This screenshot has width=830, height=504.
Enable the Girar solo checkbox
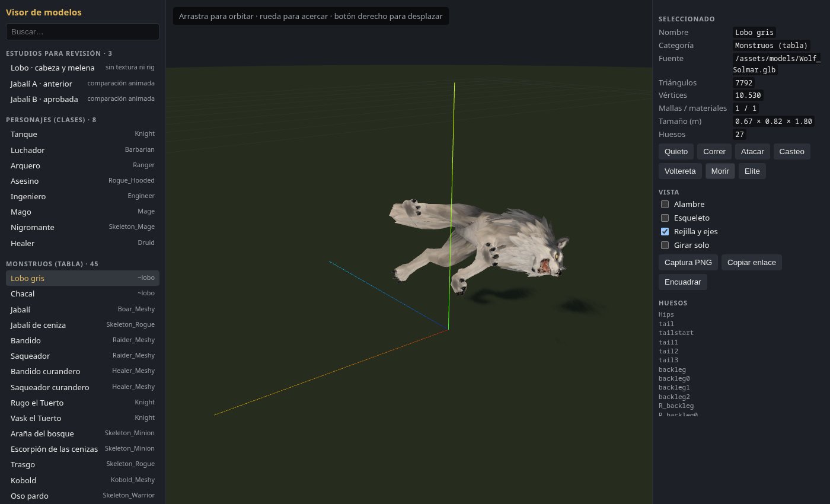point(665,245)
